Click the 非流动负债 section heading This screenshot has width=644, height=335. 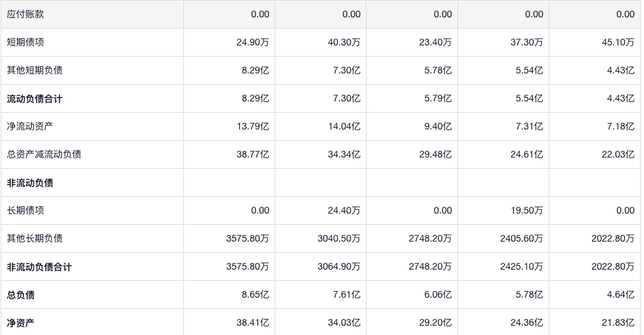[30, 183]
